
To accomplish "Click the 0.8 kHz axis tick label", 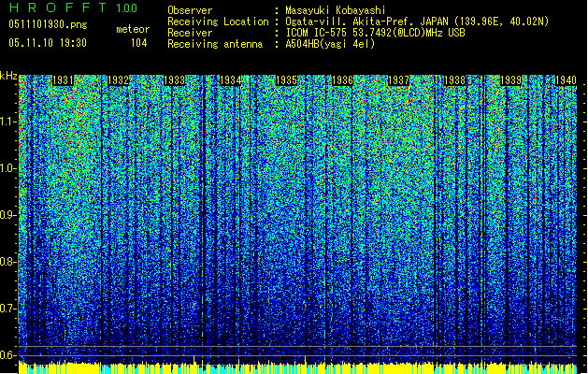I will (8, 262).
